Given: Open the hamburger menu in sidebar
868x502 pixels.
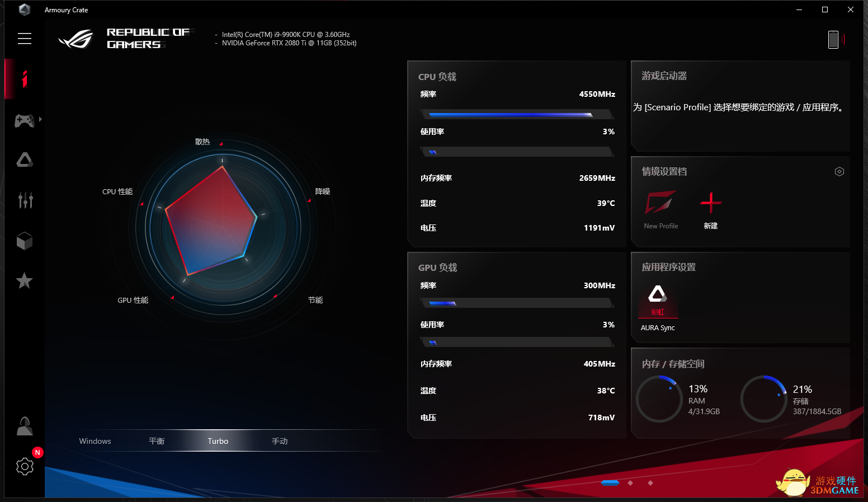Looking at the screenshot, I should [25, 38].
